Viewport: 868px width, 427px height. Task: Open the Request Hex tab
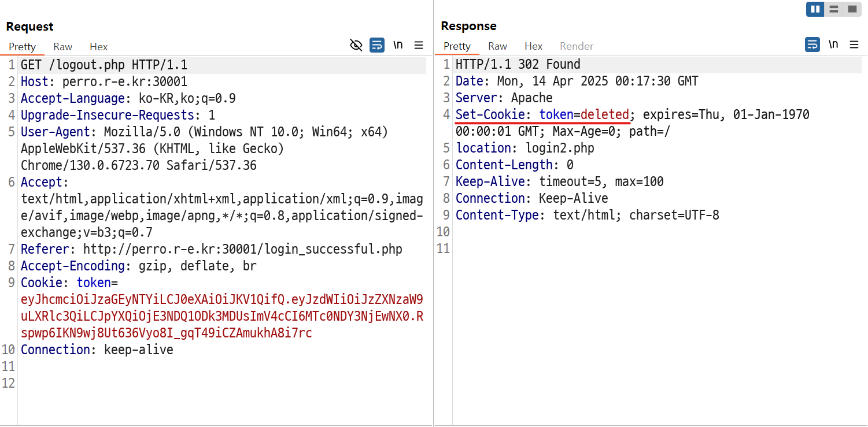tap(99, 47)
